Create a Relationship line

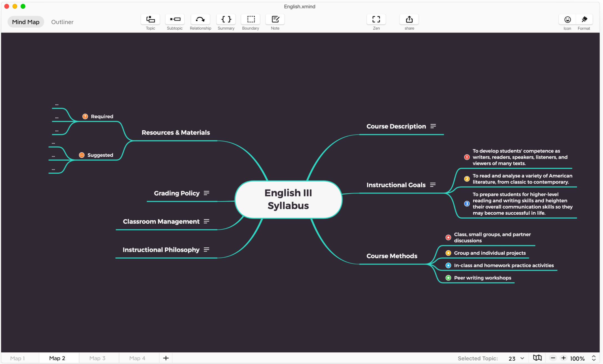(x=200, y=19)
